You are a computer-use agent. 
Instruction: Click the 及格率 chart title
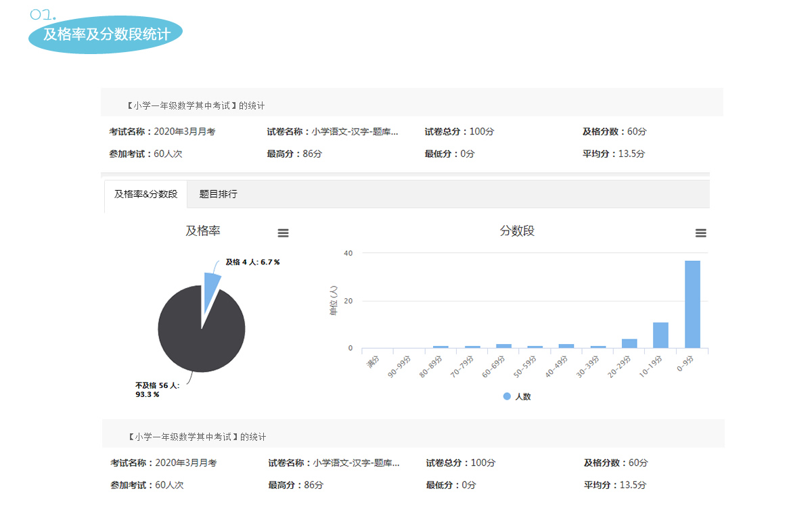click(x=203, y=231)
